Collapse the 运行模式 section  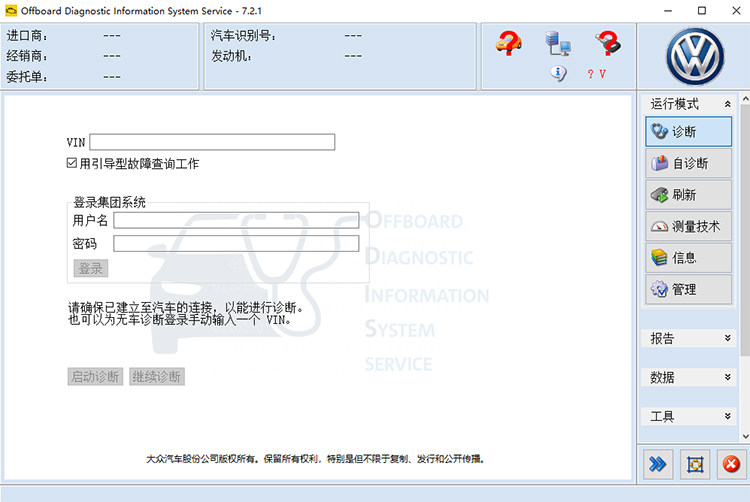coord(728,104)
